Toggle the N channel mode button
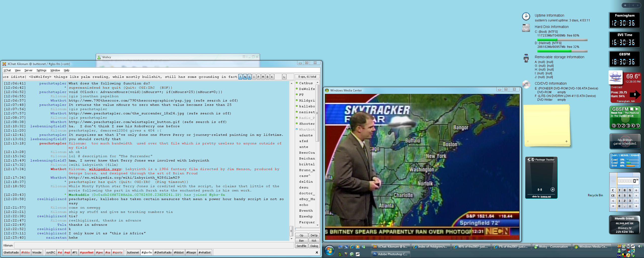 245,77
